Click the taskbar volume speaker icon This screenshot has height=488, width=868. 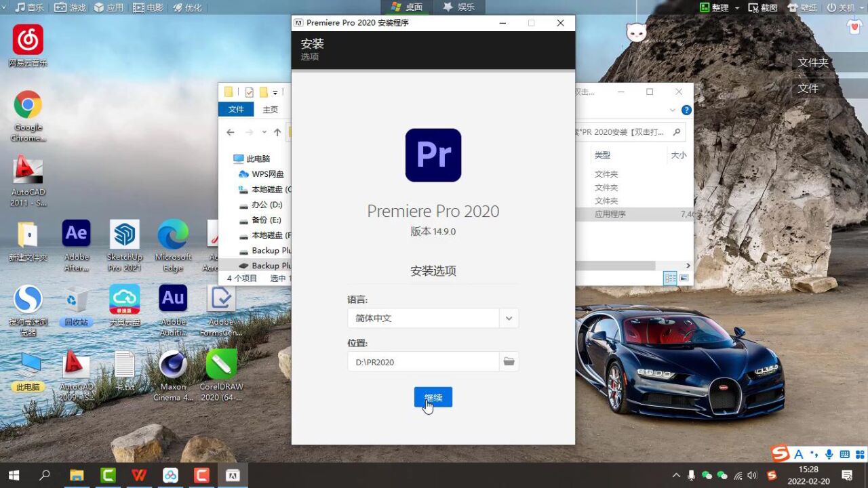point(751,475)
